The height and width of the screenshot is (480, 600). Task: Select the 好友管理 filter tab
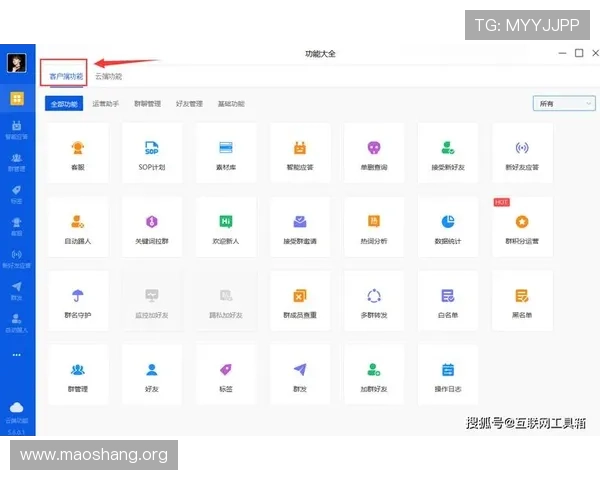coord(189,104)
